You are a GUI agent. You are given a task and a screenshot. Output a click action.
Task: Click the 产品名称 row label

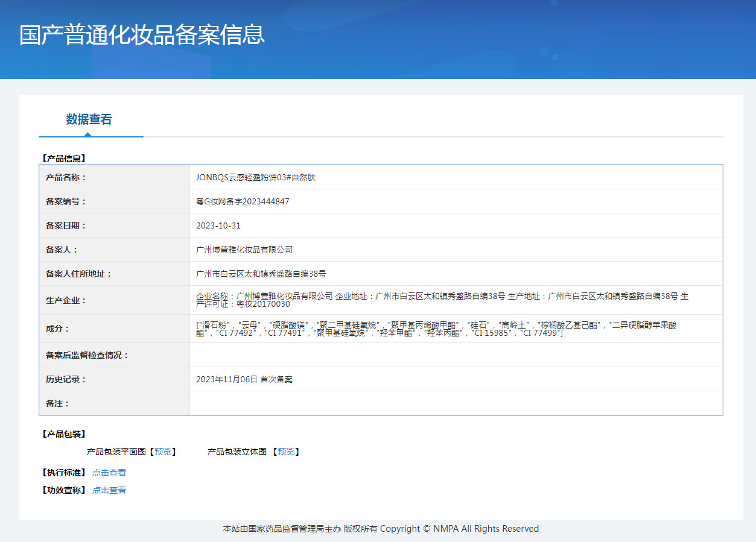coord(66,177)
